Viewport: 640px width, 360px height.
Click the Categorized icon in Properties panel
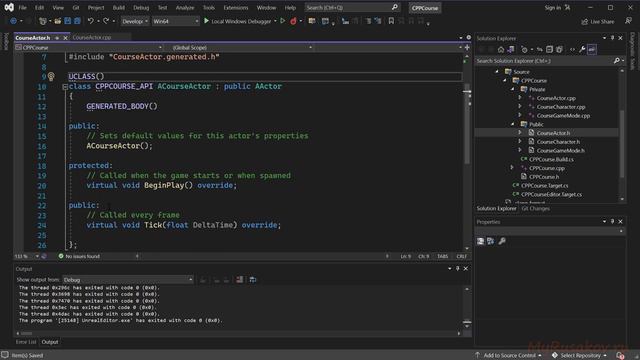[480, 241]
